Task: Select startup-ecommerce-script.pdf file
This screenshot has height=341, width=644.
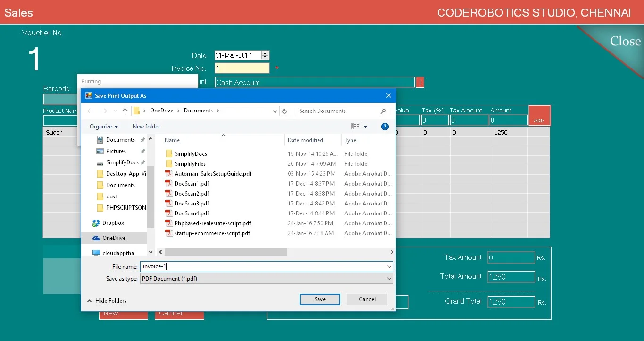Action: click(x=212, y=233)
